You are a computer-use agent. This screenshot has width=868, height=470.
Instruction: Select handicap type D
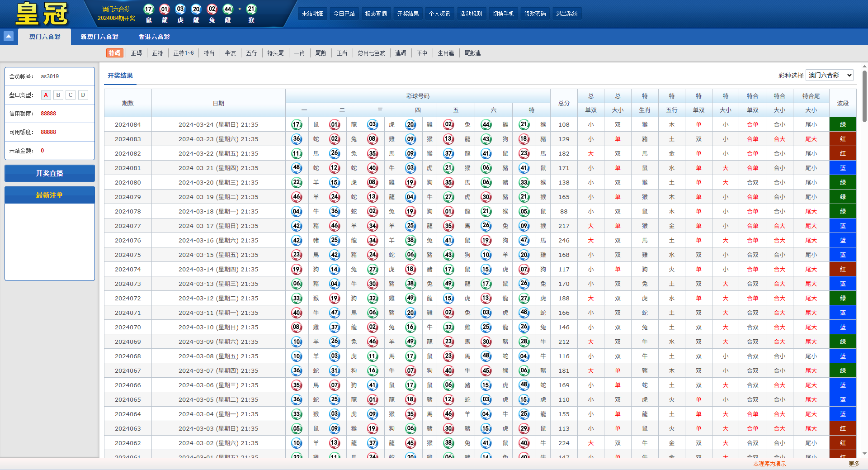tap(83, 95)
